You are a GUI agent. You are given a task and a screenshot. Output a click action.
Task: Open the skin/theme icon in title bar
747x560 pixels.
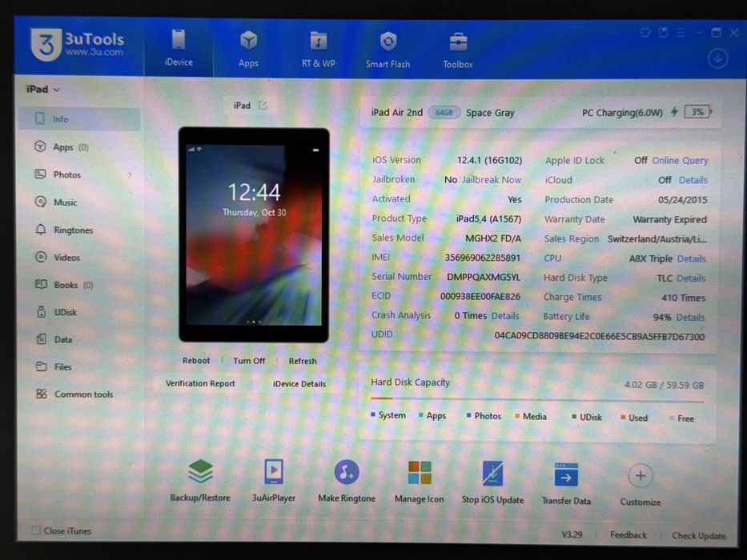pyautogui.click(x=645, y=32)
